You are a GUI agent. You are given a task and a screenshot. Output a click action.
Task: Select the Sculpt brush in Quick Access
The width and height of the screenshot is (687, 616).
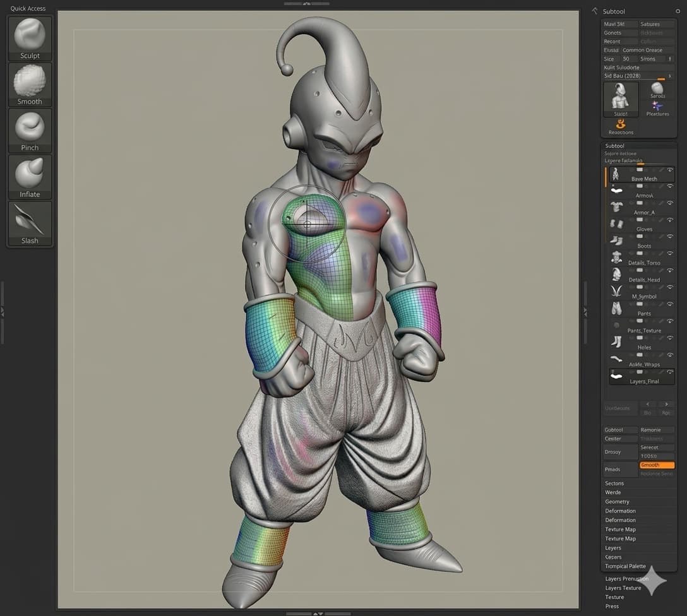click(30, 38)
